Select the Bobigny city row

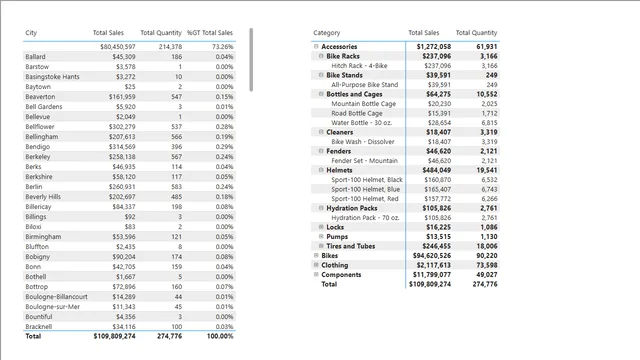pyautogui.click(x=129, y=257)
